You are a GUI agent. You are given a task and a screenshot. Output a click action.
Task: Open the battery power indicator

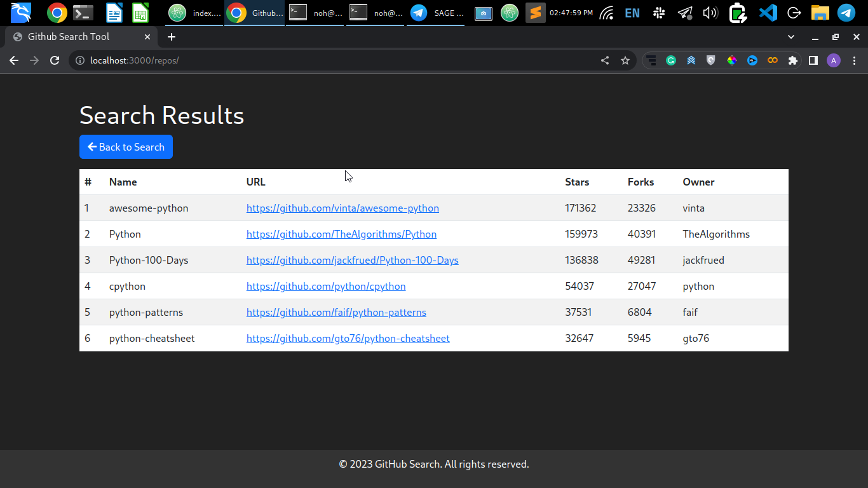click(738, 13)
